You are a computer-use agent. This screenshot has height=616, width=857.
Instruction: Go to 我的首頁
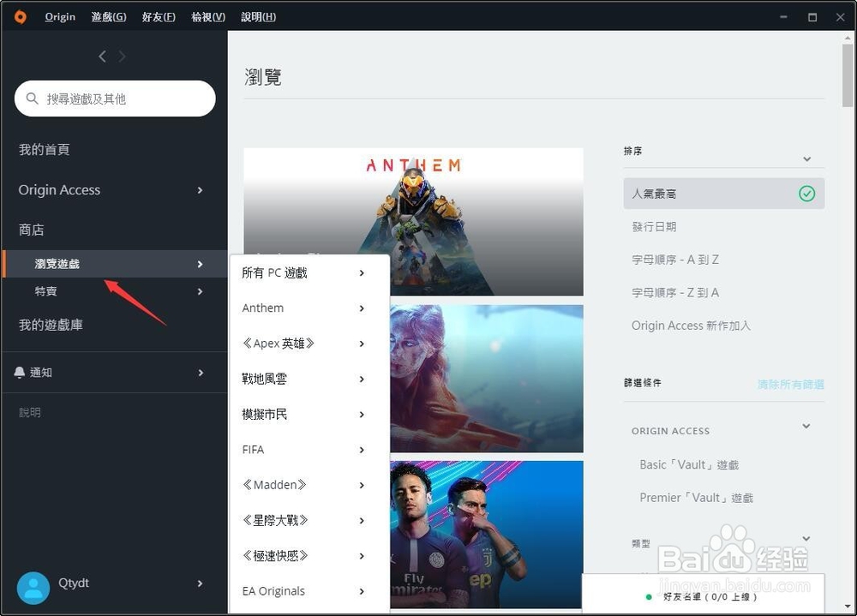pos(45,149)
